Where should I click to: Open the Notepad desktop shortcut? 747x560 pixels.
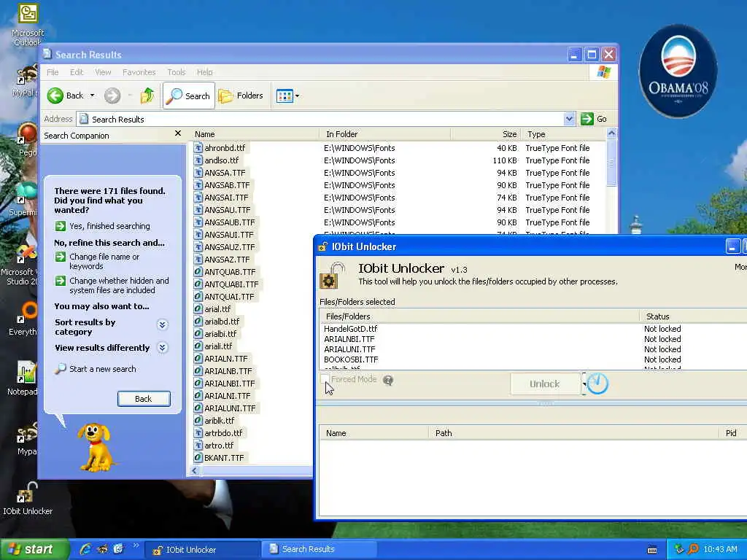[x=23, y=378]
